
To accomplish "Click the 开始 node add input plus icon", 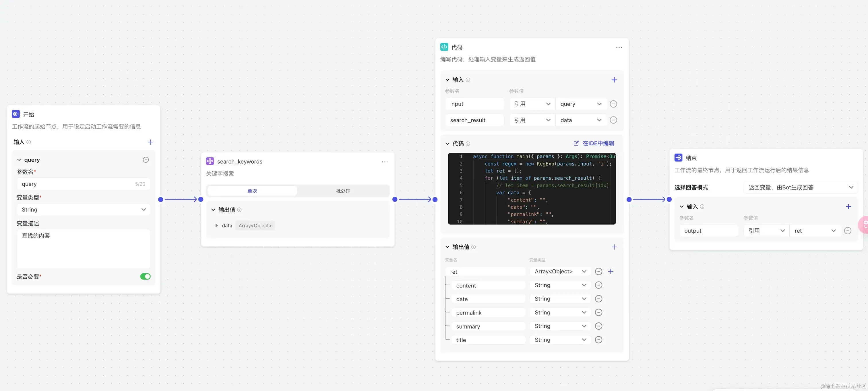I will tap(150, 141).
